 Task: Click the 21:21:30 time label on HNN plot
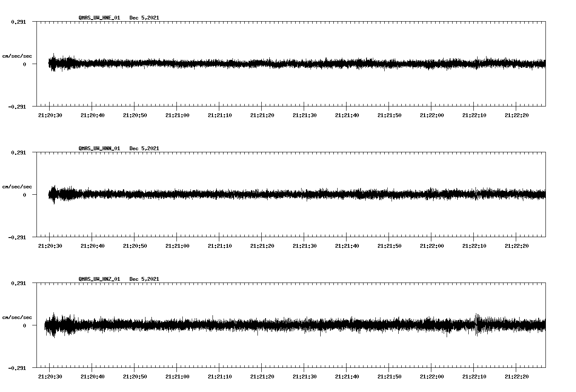305,246
